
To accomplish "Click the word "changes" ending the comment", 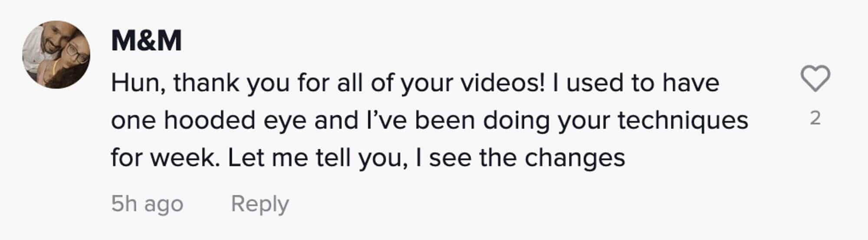I will click(x=575, y=158).
